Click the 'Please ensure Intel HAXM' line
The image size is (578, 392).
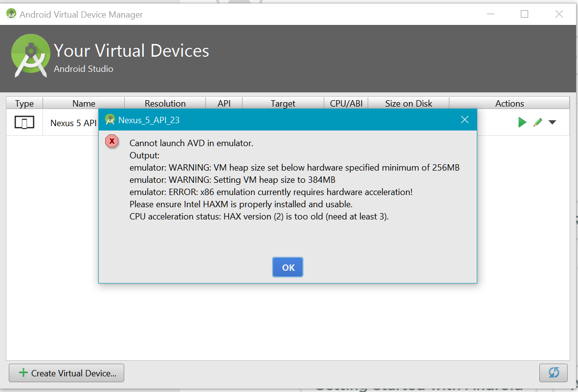pyautogui.click(x=241, y=204)
